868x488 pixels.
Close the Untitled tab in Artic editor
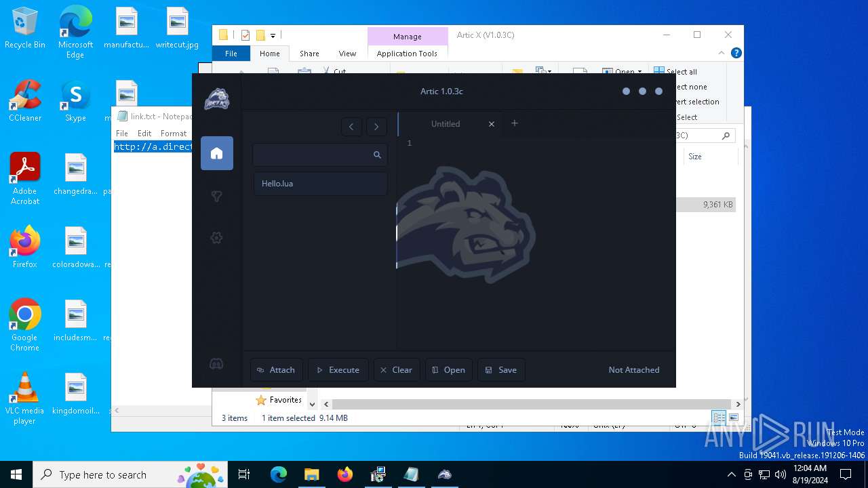pos(492,124)
